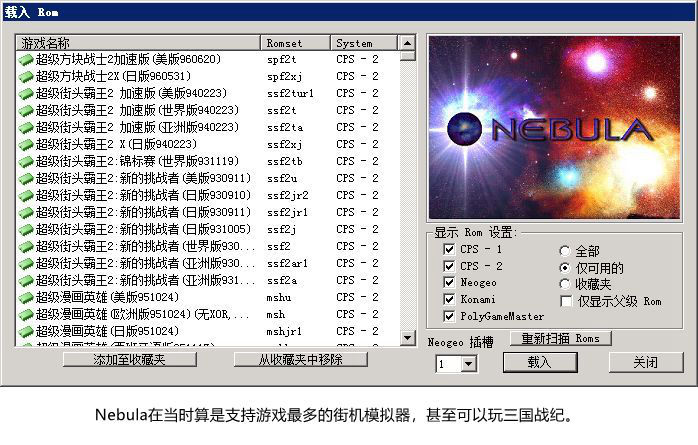Select the 仅可用的 radio button
Screen dimensions: 698x445
(565, 268)
